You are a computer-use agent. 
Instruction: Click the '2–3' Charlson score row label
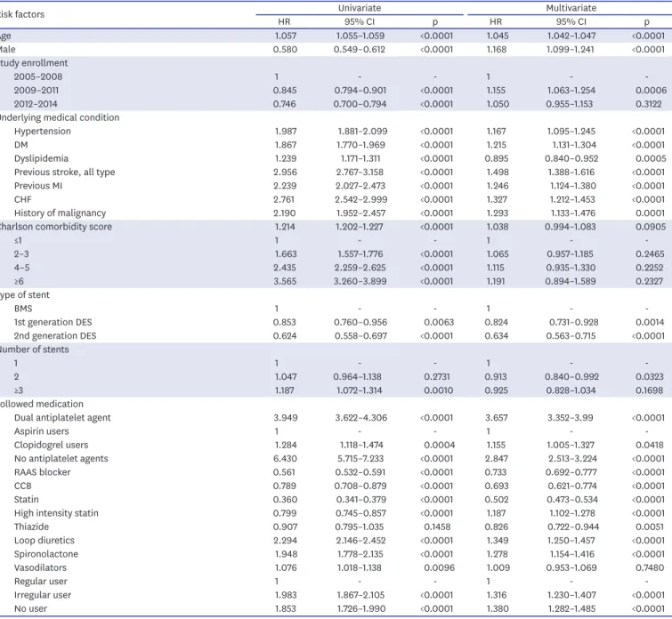pyautogui.click(x=21, y=254)
